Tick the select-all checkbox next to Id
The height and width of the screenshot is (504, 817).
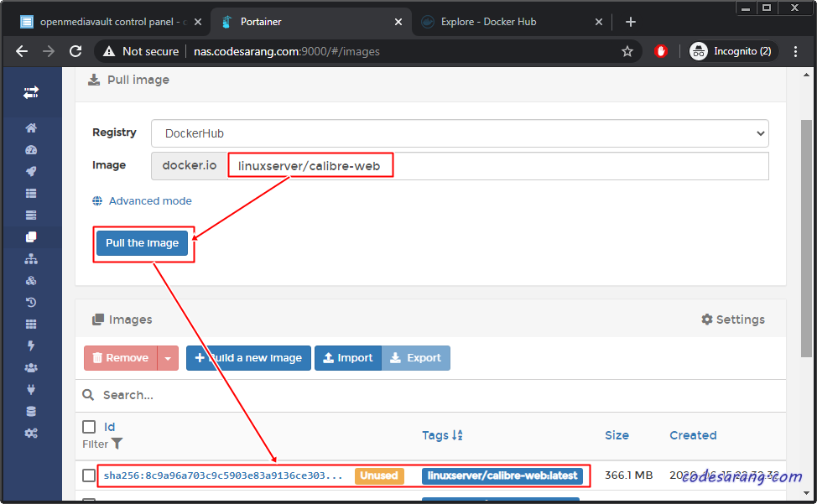click(89, 427)
